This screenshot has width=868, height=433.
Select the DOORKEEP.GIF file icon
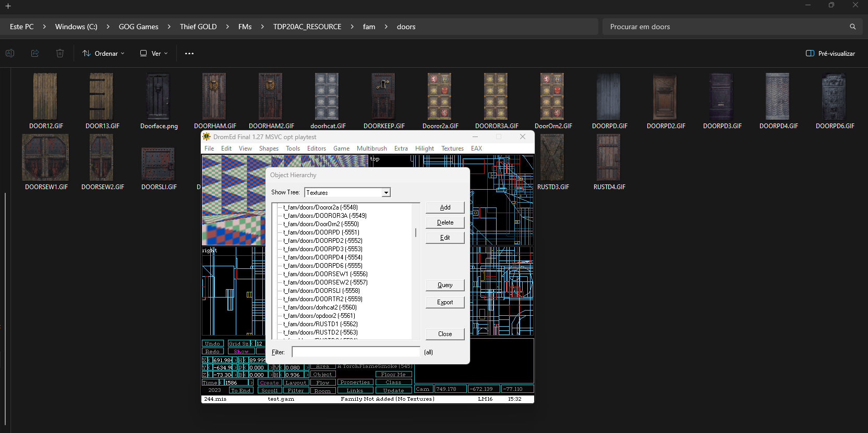(383, 96)
